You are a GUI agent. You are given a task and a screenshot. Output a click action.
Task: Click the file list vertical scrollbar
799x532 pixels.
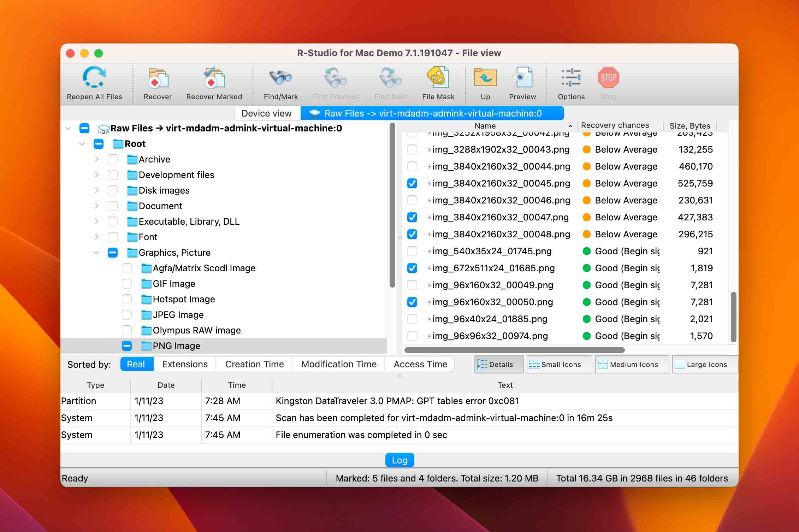click(733, 317)
